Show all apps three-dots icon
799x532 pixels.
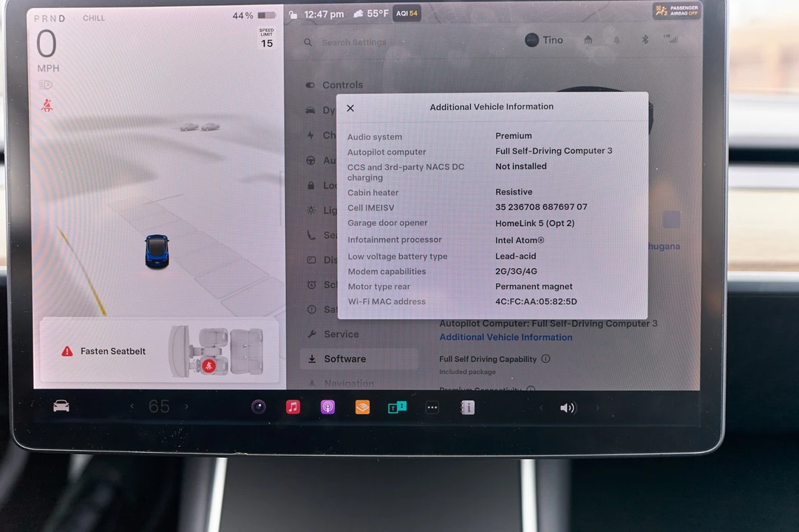[432, 408]
